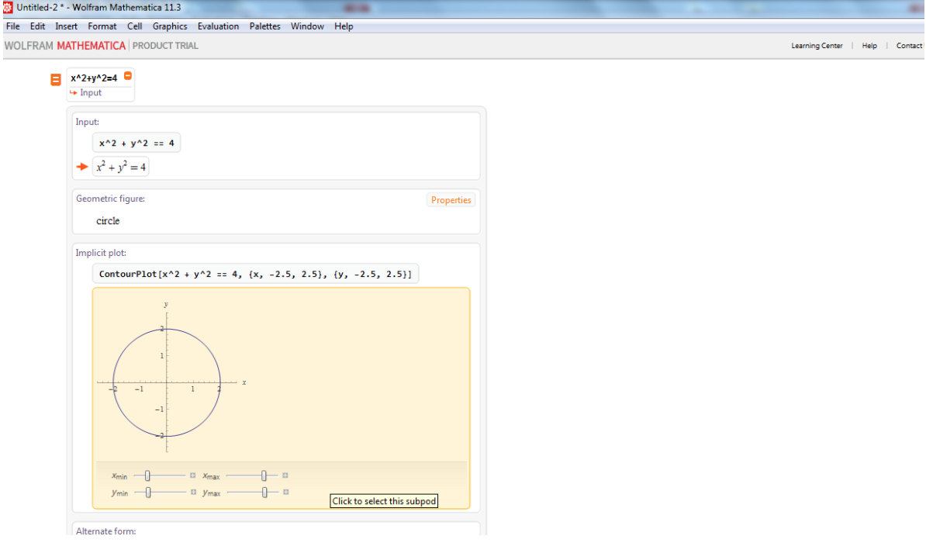Screen dimensions: 926x560
Task: Click the x^2+y^2=4 query input field
Action: point(95,78)
